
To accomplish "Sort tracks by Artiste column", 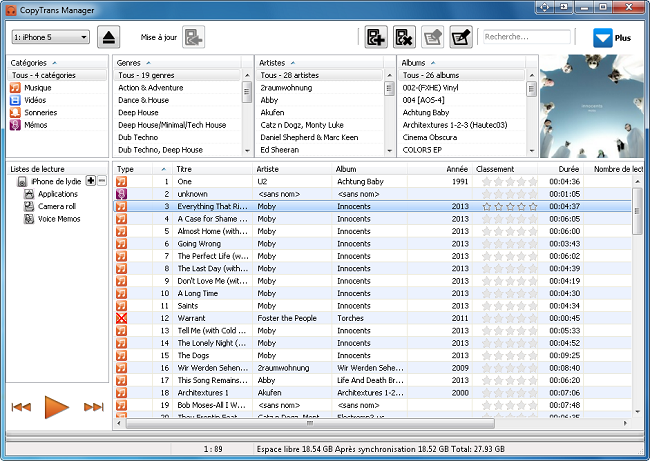I will point(292,169).
